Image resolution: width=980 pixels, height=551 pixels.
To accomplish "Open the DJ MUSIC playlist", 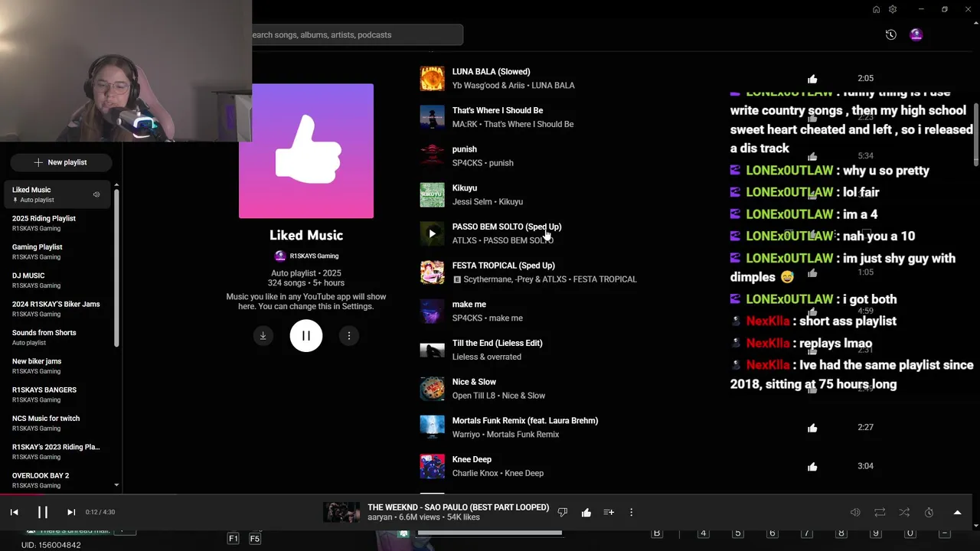I will [57, 280].
